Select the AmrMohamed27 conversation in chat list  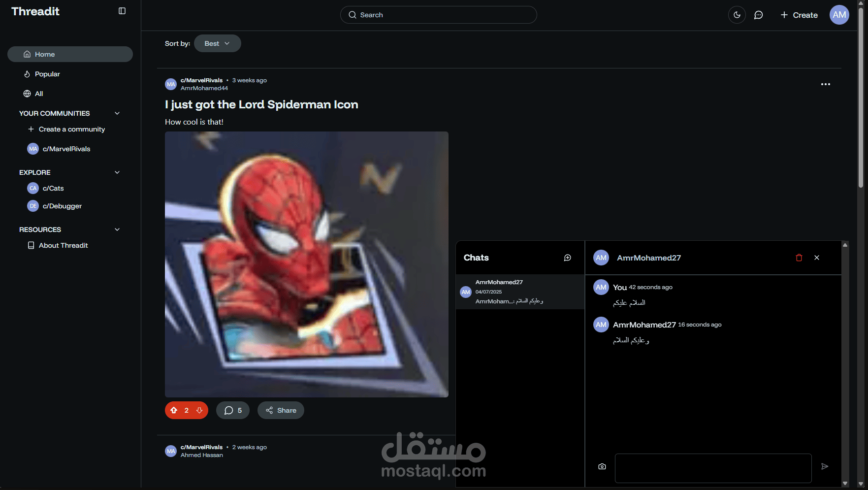click(x=520, y=292)
